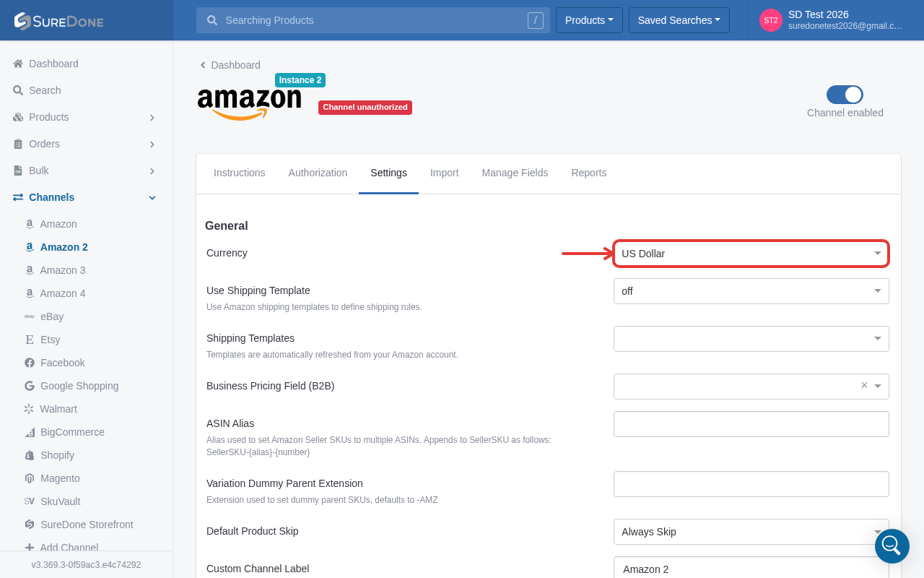The width and height of the screenshot is (924, 578).
Task: Click the Instance 2 badge
Action: pos(300,80)
